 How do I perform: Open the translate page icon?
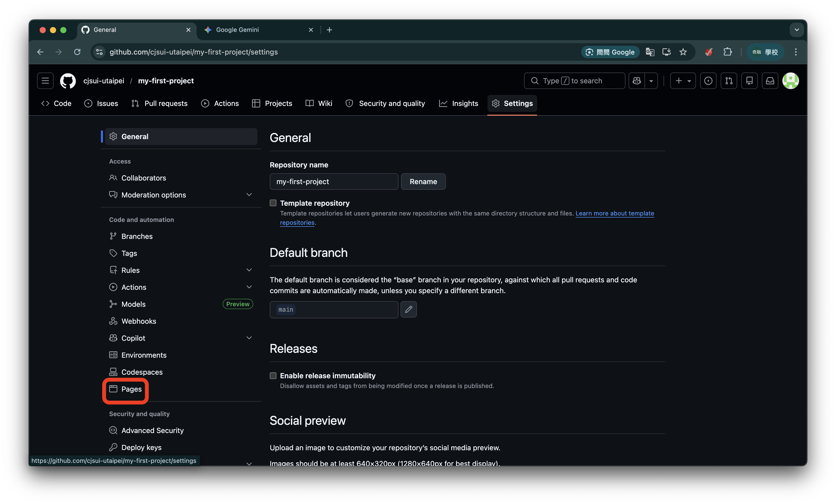pyautogui.click(x=650, y=52)
